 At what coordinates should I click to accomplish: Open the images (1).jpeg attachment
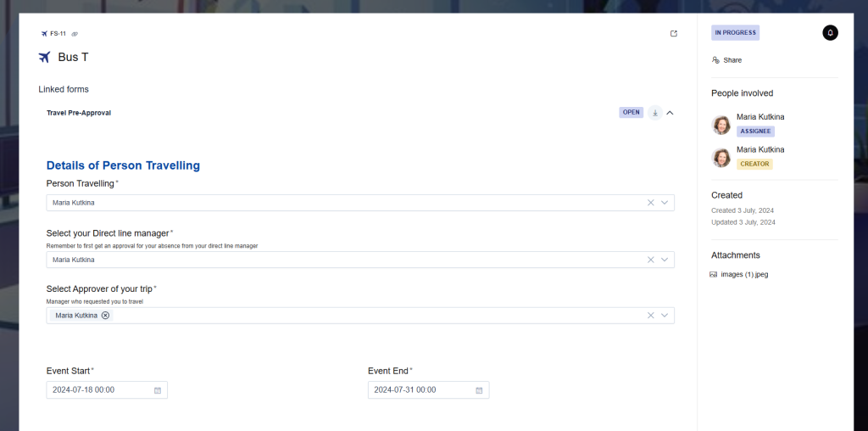click(x=744, y=274)
